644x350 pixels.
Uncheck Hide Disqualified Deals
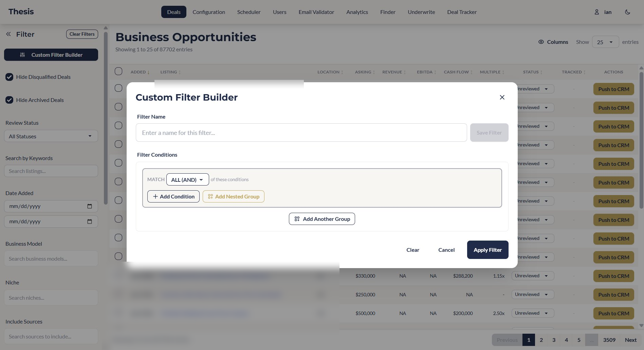coord(9,77)
